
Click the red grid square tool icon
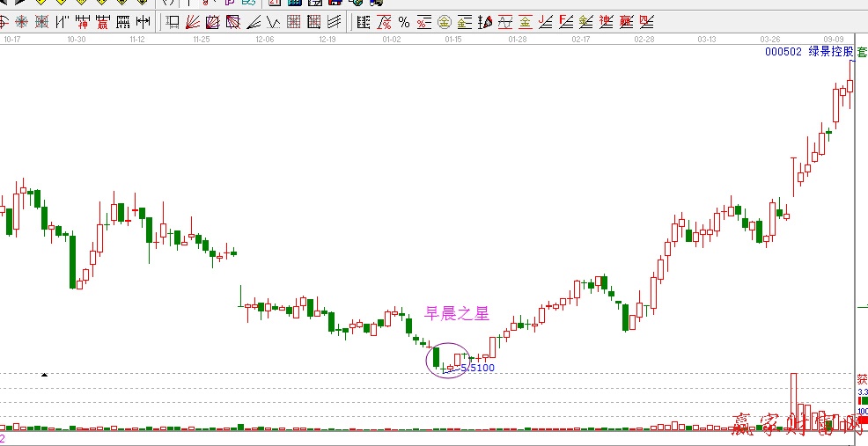294,22
